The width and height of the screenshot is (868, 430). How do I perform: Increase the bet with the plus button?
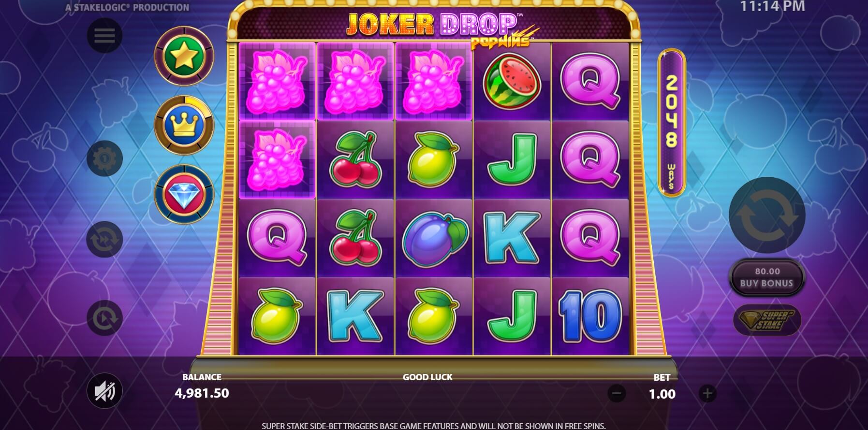[x=707, y=393]
